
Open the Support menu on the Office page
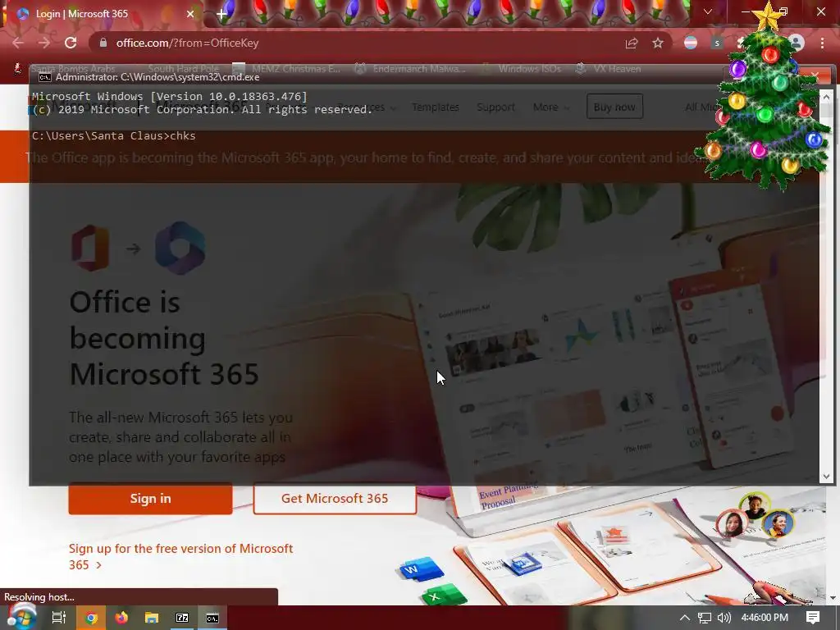[495, 107]
